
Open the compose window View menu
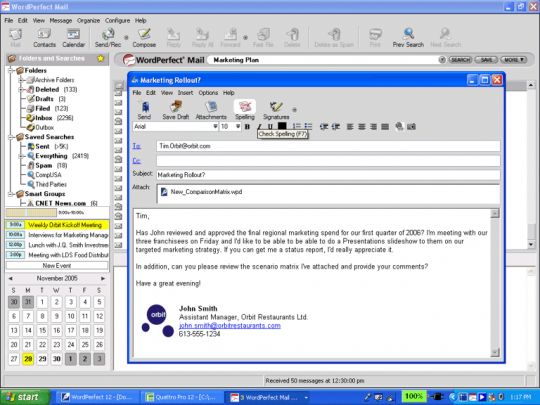[x=167, y=93]
